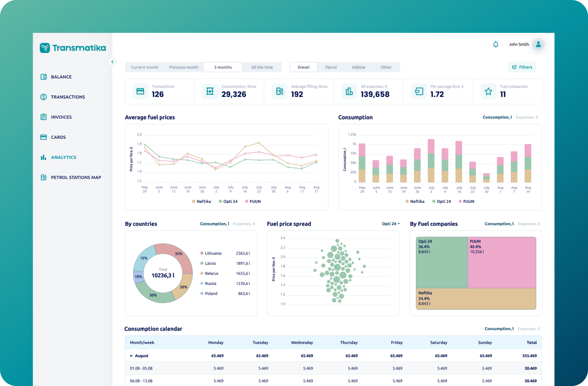Click the 01.08 - 05.08 week row
The width and height of the screenshot is (588, 386).
[333, 368]
